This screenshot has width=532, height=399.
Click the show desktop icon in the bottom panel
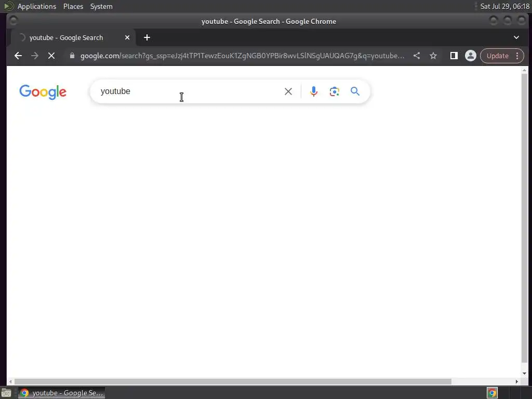click(6, 393)
